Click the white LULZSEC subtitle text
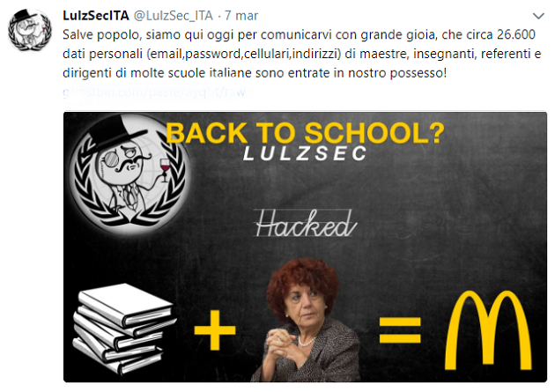Viewport: 555px width, 392px height. 305,153
